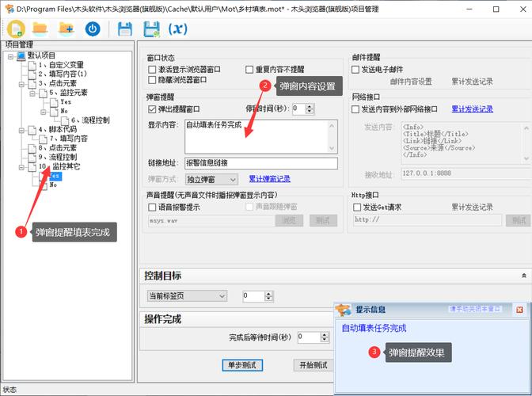Click the 提示信息 popup logo icon
This screenshot has height=396, width=532.
tap(343, 310)
